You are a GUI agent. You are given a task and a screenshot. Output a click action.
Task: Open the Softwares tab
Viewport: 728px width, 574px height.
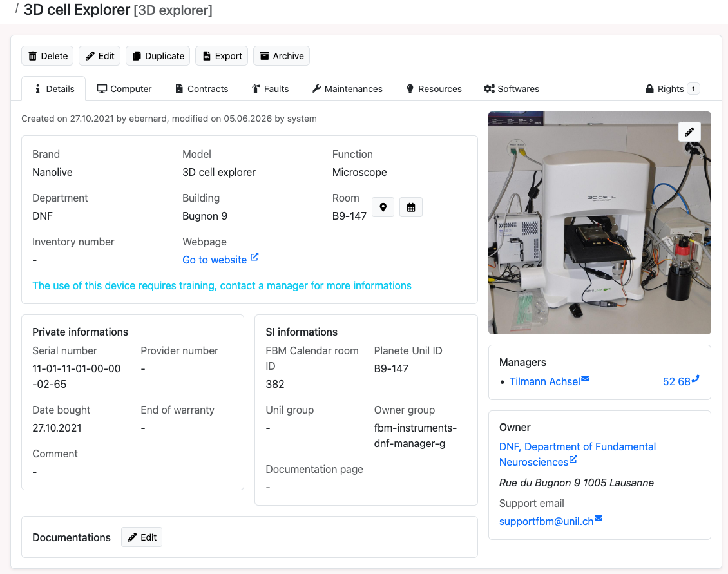(x=511, y=89)
